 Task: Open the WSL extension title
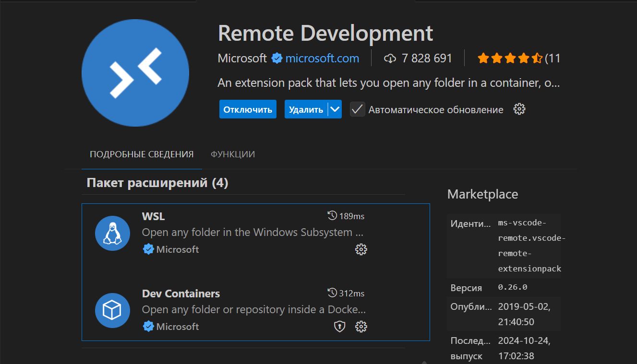click(x=153, y=216)
